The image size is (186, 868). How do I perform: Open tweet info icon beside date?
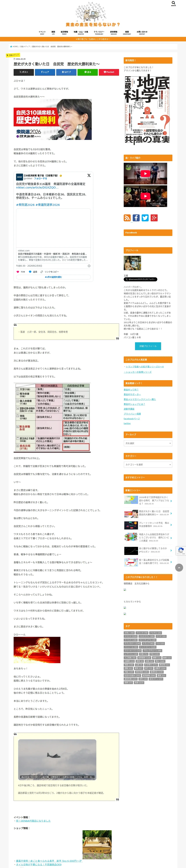tap(89, 266)
